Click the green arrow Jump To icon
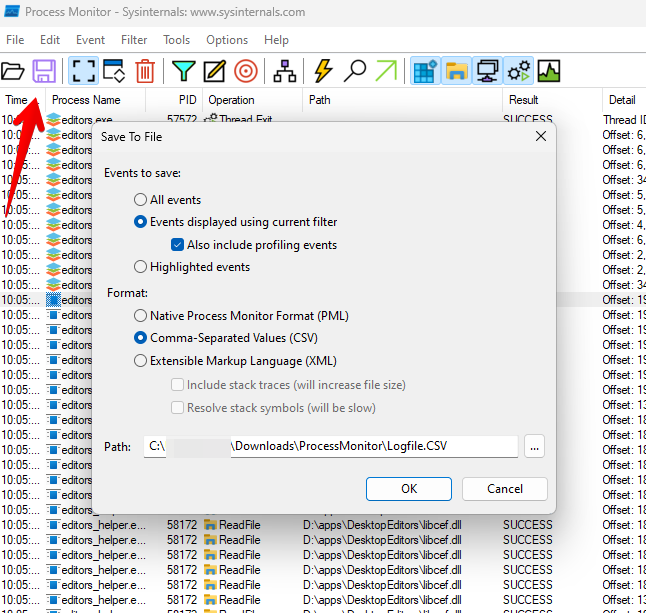This screenshot has height=613, width=646. point(386,71)
